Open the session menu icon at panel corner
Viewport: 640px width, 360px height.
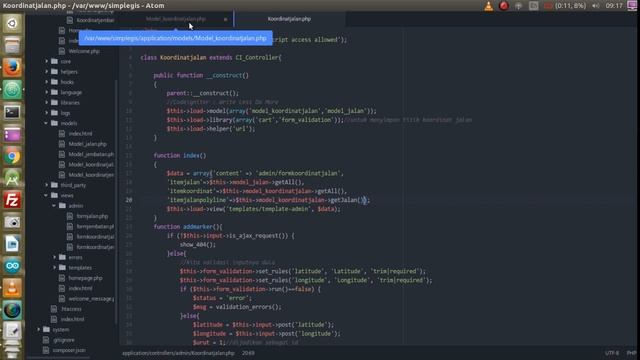coord(632,6)
